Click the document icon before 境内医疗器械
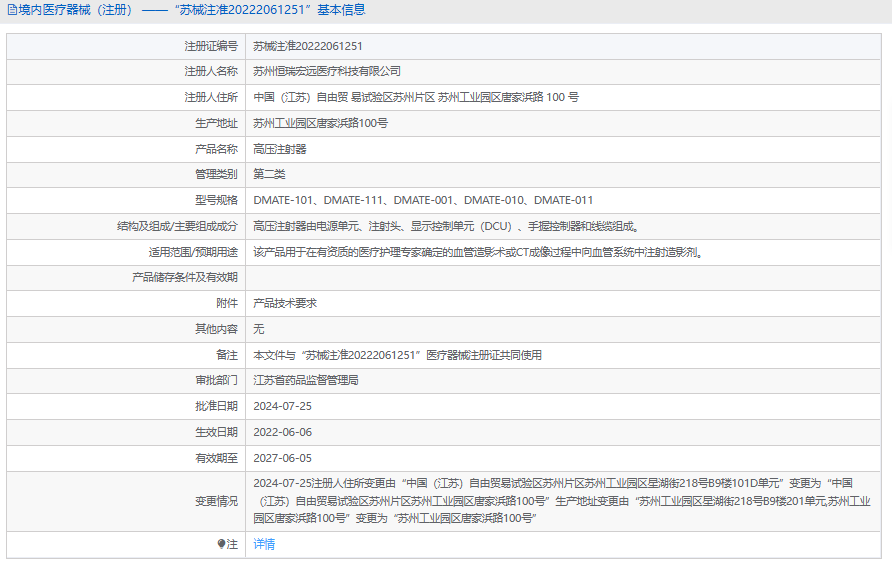Viewport: 892px width, 565px height. click(12, 10)
